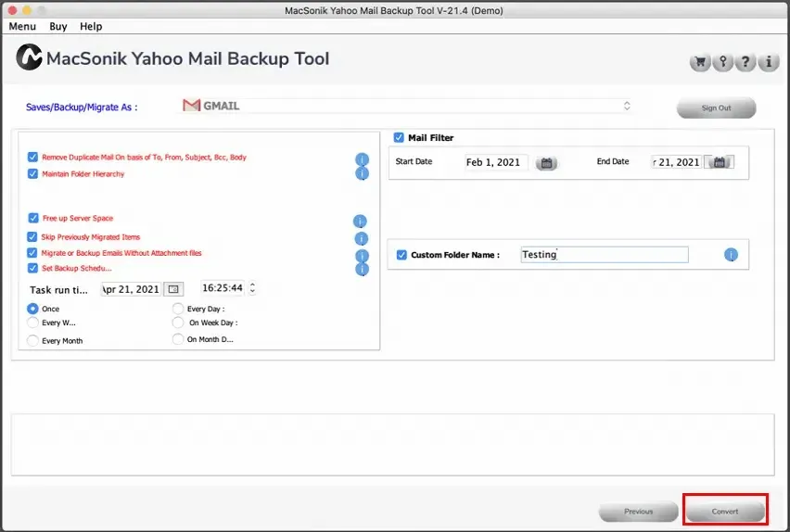Show info for Migrate Without Attachment files
This screenshot has height=532, width=790.
tap(362, 256)
